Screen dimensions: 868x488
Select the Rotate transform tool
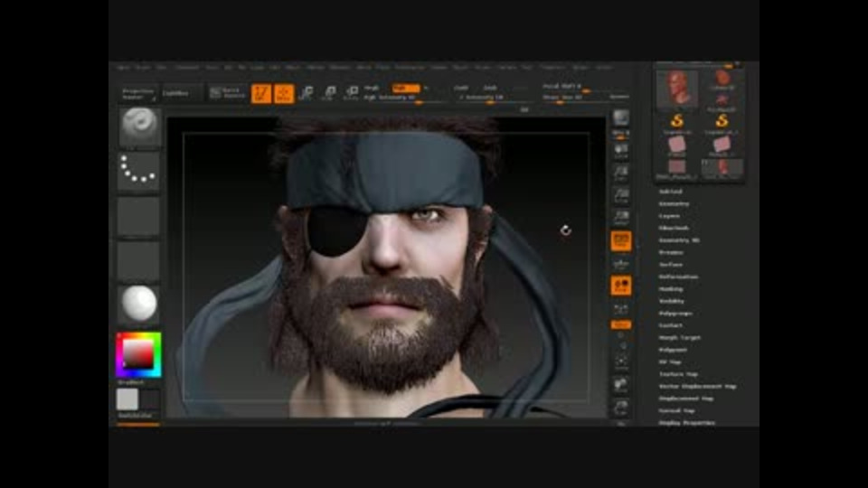click(351, 93)
